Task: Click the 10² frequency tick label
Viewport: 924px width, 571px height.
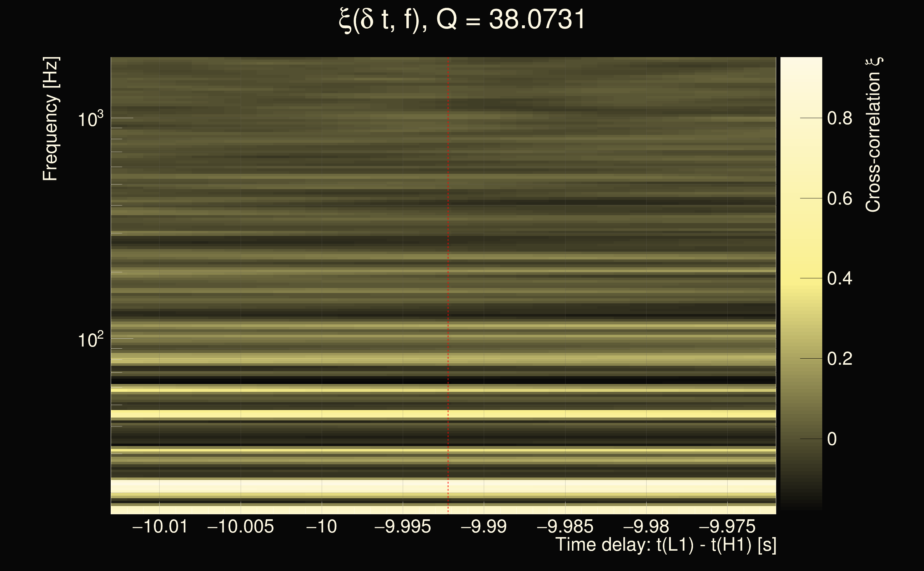Action: (x=90, y=340)
